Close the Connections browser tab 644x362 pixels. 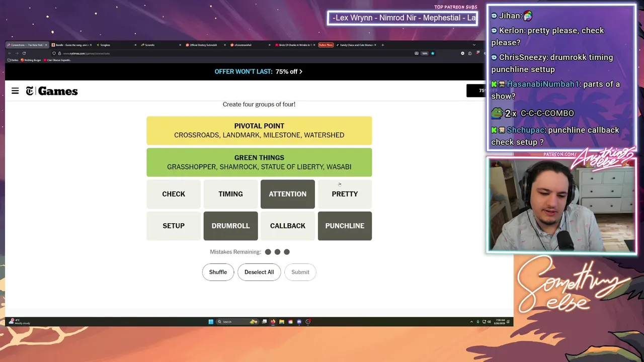[46, 45]
